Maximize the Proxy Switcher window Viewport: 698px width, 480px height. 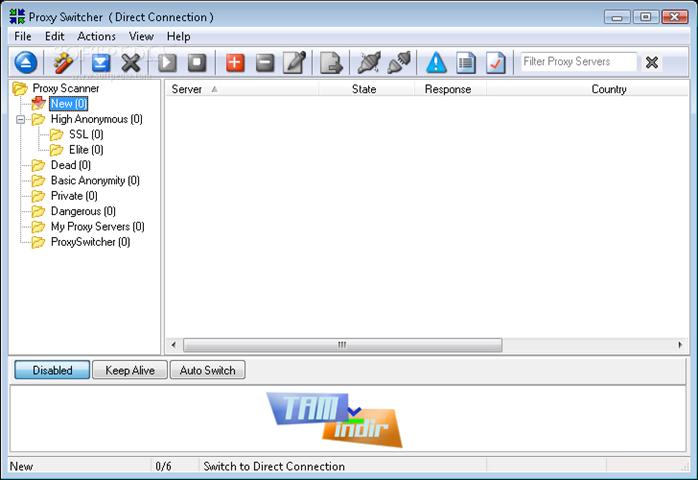(x=645, y=17)
